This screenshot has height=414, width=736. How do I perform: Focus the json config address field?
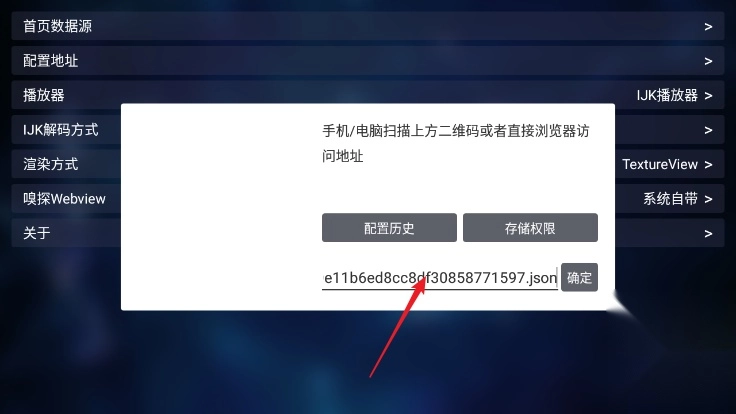tap(440, 277)
